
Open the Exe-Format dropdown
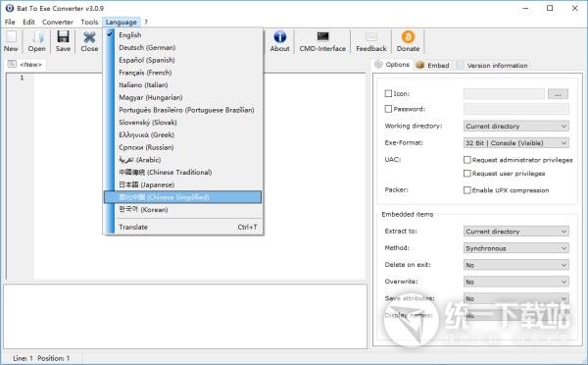[516, 143]
